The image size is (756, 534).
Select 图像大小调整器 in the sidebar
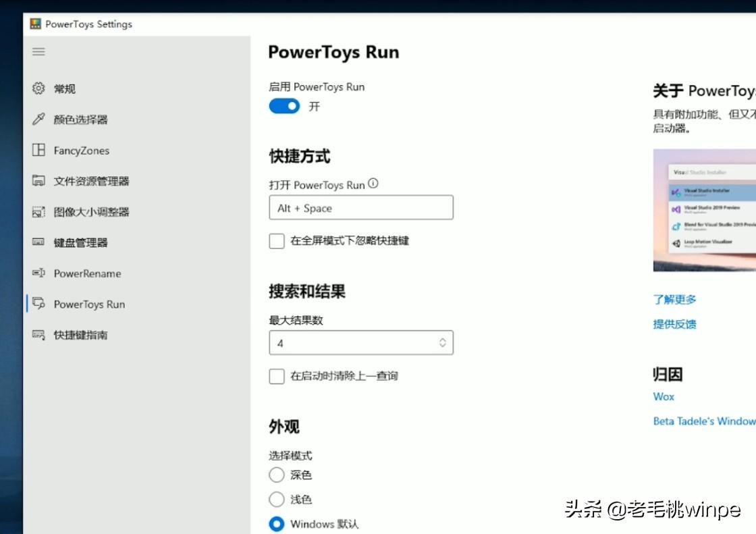(138, 212)
